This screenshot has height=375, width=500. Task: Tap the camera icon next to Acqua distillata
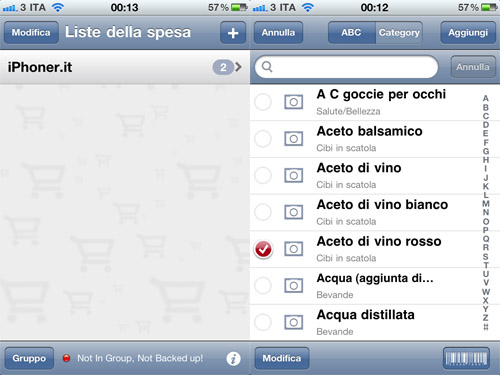coord(293,322)
